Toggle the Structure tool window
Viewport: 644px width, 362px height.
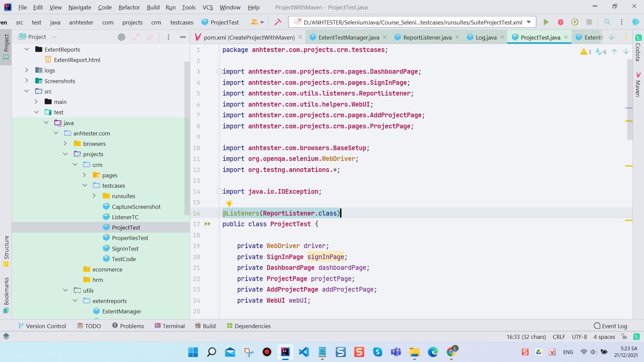pyautogui.click(x=6, y=251)
